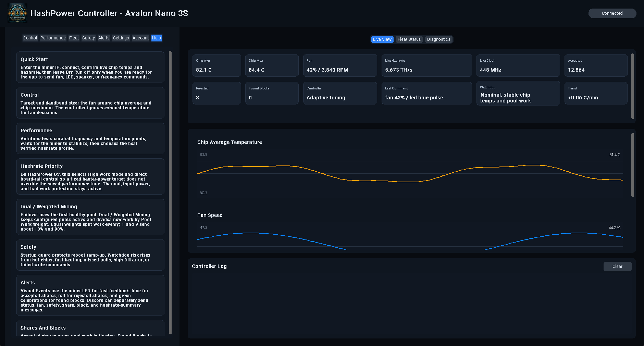644x346 pixels.
Task: Click the metrics panel scrollbar
Action: 632,86
